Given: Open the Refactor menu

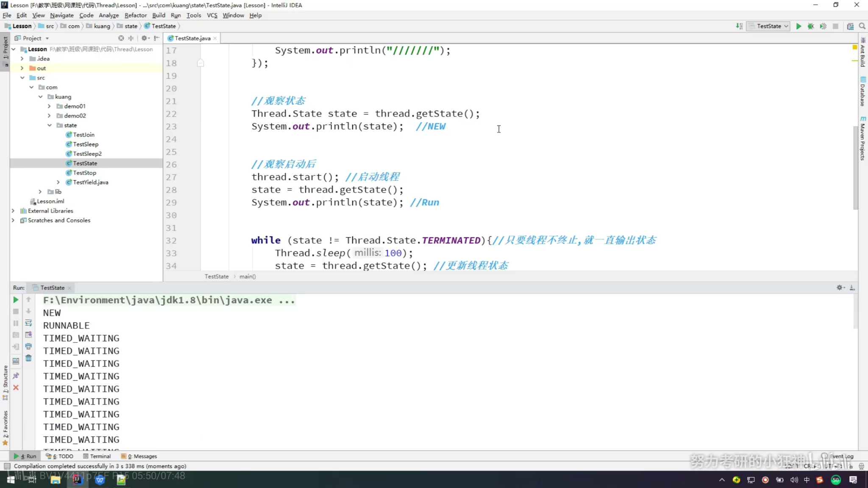Looking at the screenshot, I should click(135, 15).
